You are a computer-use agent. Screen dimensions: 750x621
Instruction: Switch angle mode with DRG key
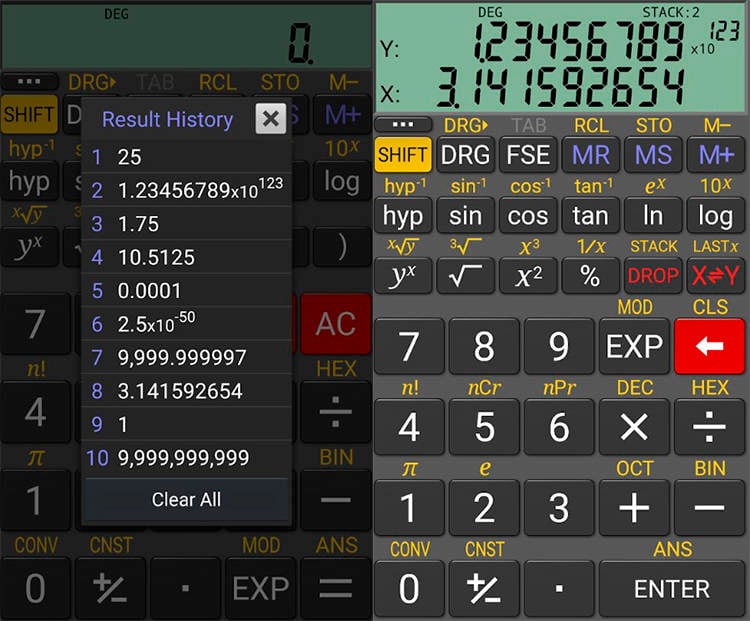[x=465, y=155]
